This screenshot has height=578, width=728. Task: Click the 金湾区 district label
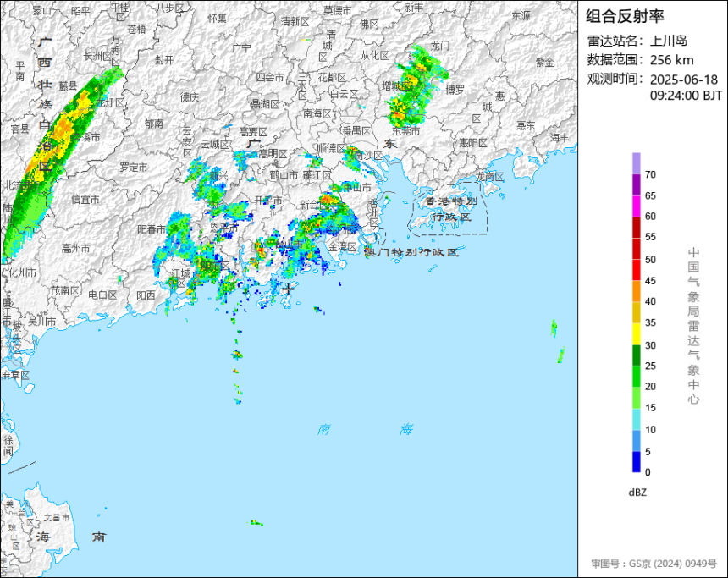[x=342, y=246]
